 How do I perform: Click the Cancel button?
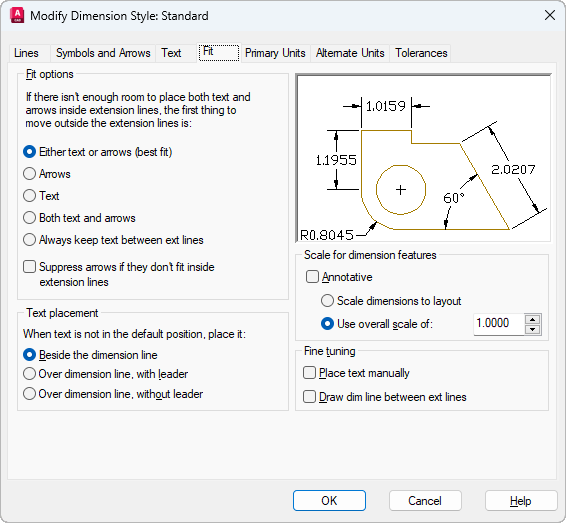point(425,501)
